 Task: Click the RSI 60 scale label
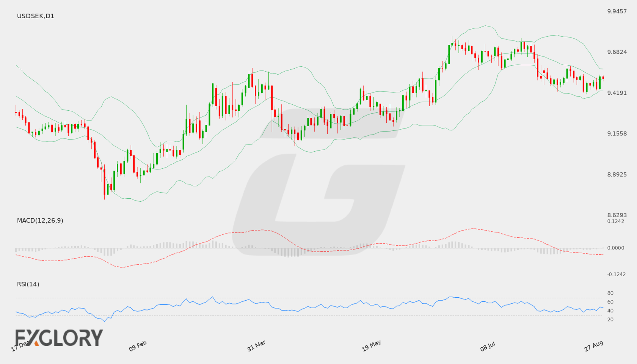coord(610,302)
